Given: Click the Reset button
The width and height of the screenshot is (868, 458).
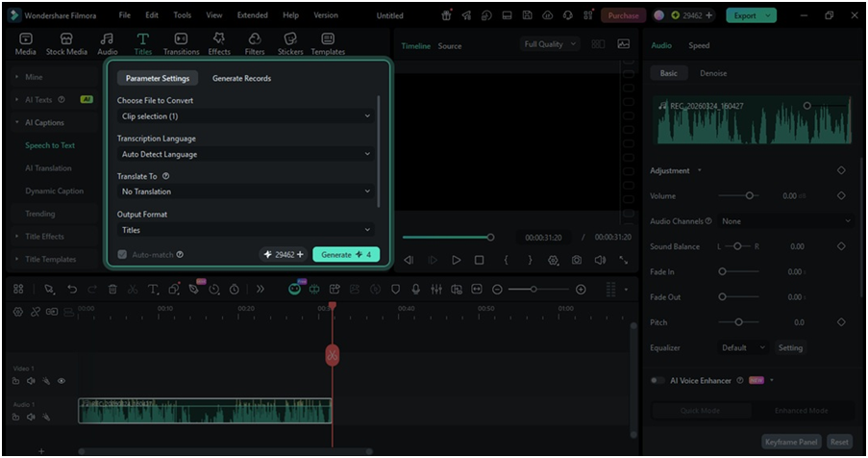Looking at the screenshot, I should pyautogui.click(x=839, y=442).
